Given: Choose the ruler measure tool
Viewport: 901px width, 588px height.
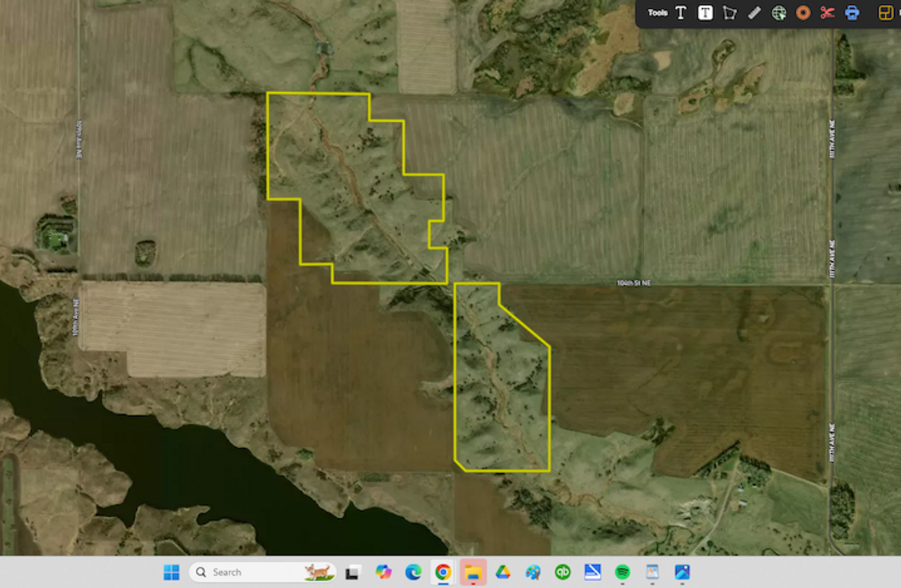Looking at the screenshot, I should click(754, 13).
